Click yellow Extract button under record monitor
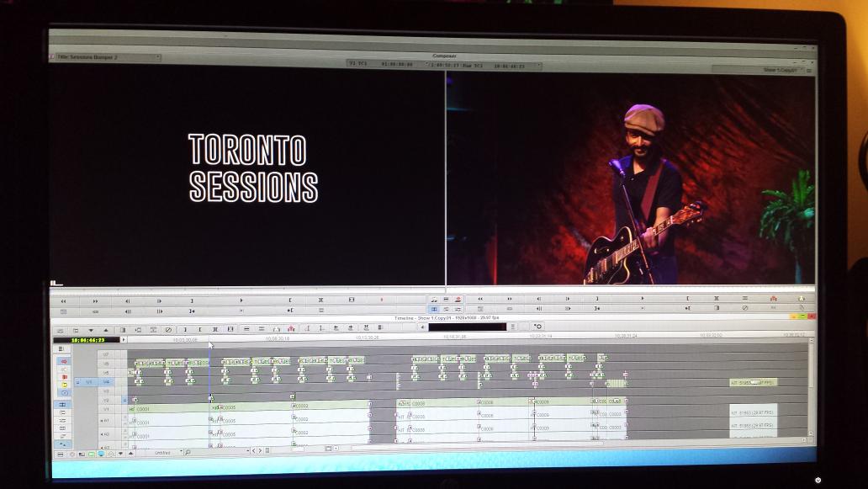Image resolution: width=868 pixels, height=489 pixels. click(802, 299)
